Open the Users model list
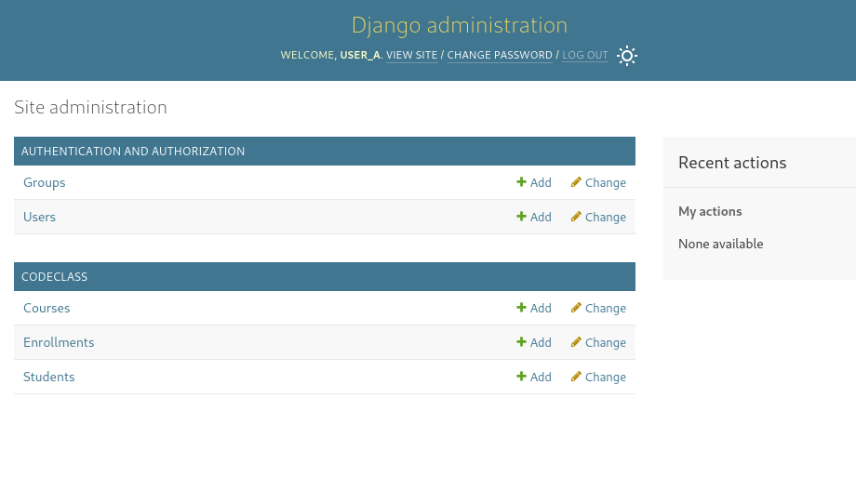This screenshot has width=856, height=504. click(39, 217)
